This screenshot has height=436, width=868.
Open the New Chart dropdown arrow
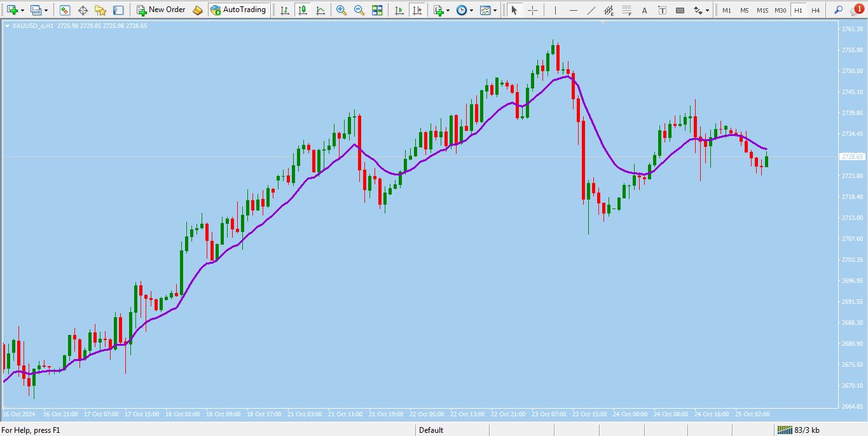23,10
